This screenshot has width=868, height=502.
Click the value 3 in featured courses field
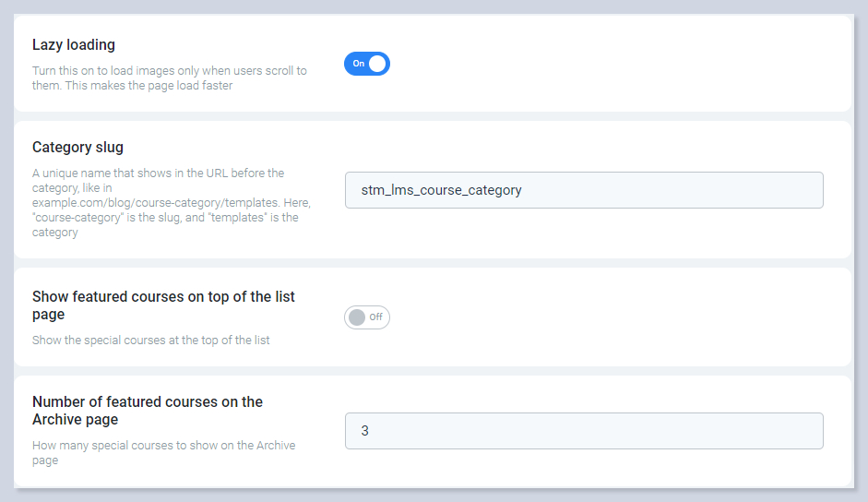coord(365,431)
